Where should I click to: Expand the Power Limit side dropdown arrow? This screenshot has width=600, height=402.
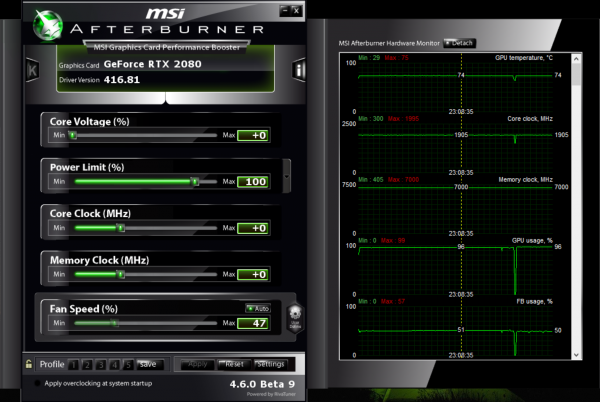[x=287, y=176]
